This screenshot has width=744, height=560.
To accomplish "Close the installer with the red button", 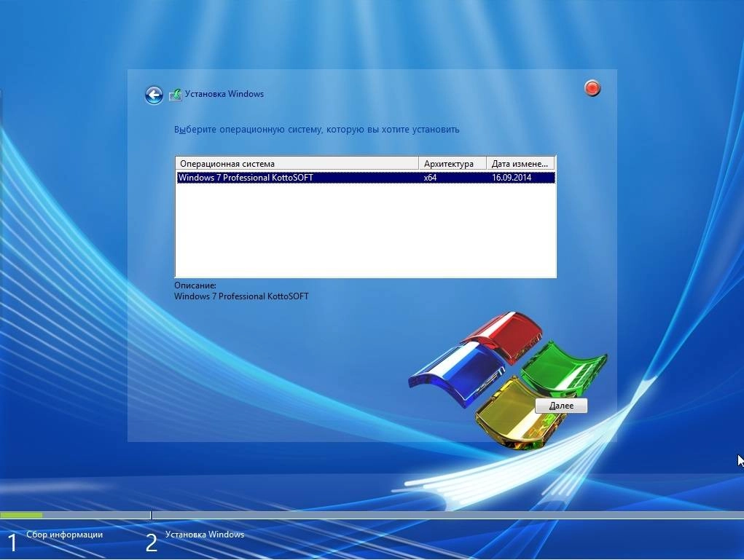I will point(592,88).
